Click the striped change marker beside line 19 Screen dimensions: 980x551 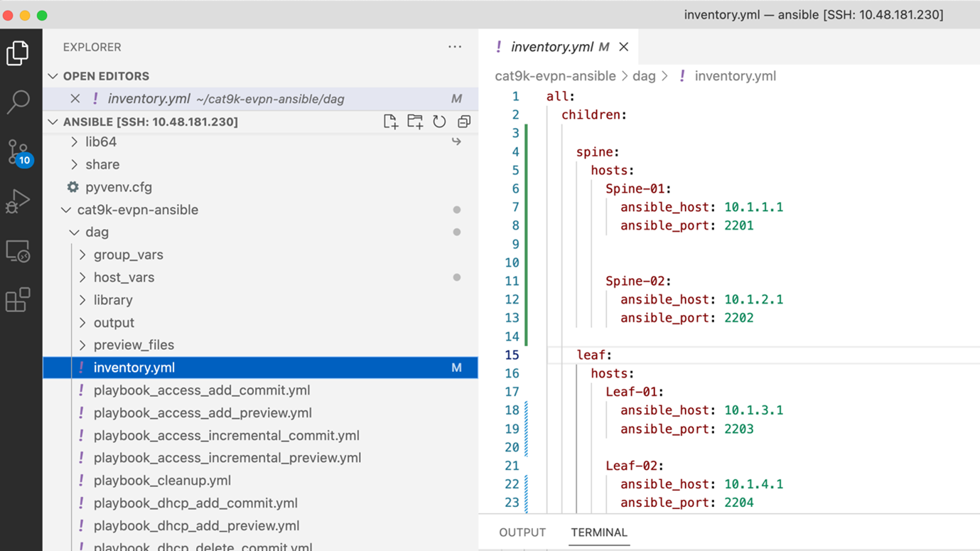click(x=526, y=429)
